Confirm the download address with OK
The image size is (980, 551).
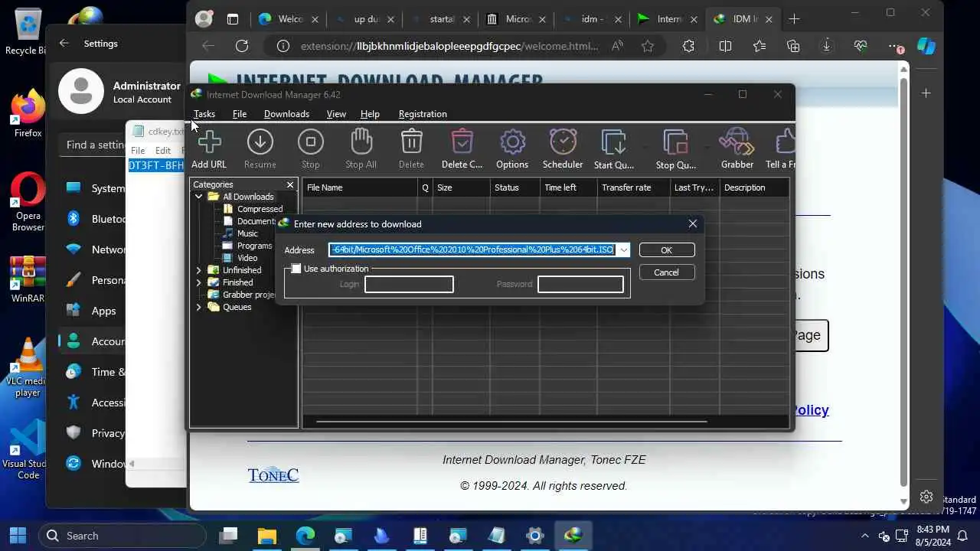(666, 250)
